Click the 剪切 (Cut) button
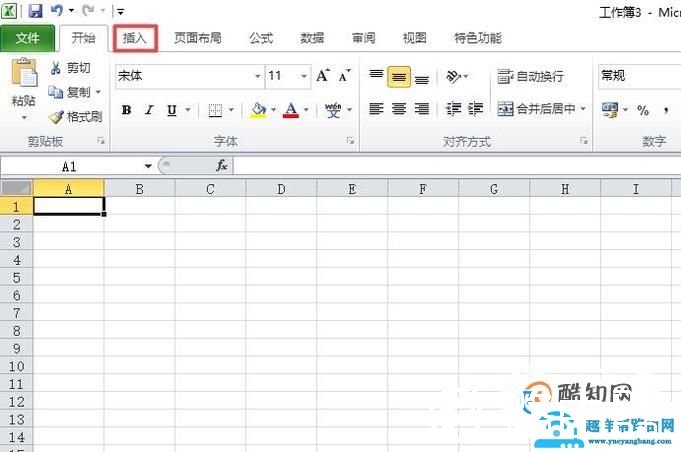 (71, 68)
